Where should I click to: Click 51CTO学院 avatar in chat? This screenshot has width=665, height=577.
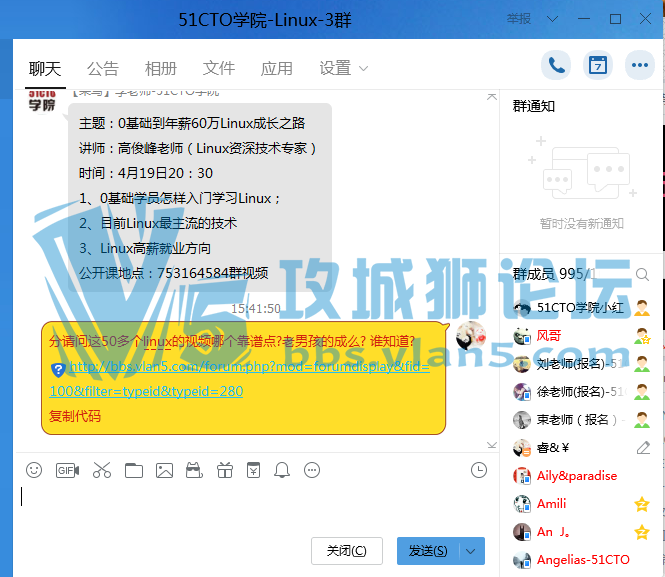(42, 102)
